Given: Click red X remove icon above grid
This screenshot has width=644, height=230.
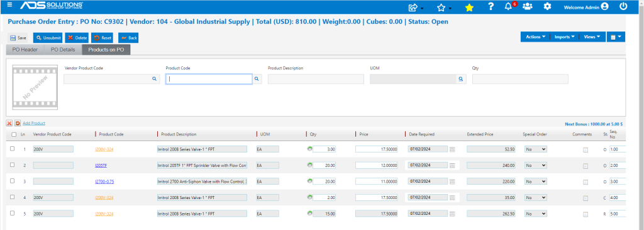Looking at the screenshot, I should pyautogui.click(x=9, y=123).
